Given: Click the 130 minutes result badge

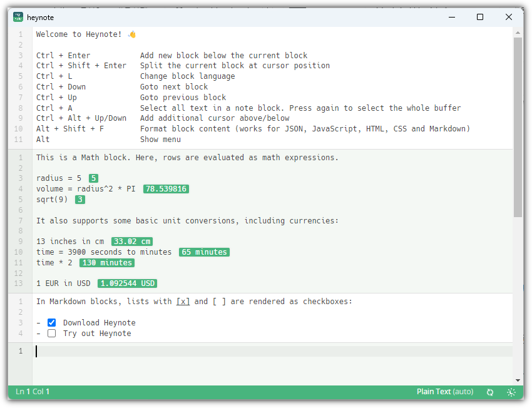Looking at the screenshot, I should click(x=107, y=263).
